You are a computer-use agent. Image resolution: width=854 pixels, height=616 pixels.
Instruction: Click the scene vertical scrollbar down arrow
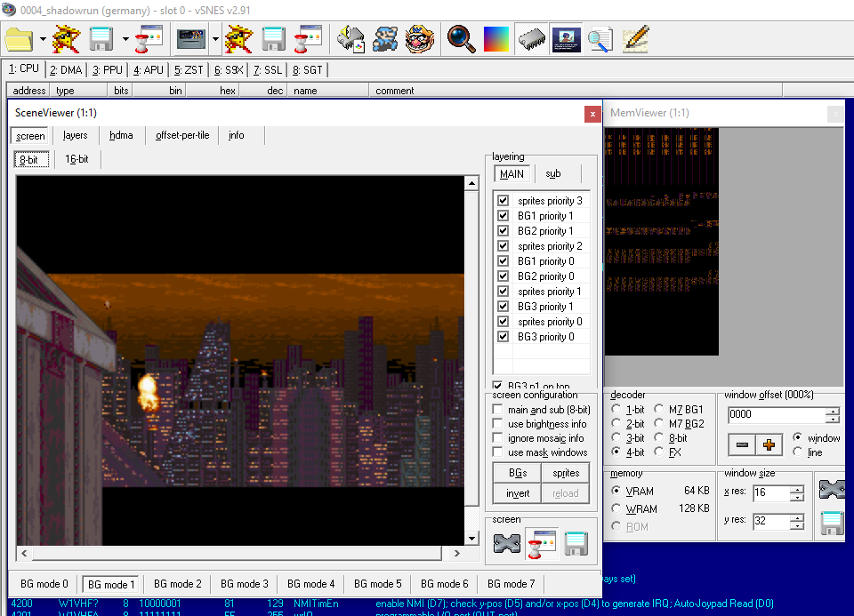[x=471, y=538]
